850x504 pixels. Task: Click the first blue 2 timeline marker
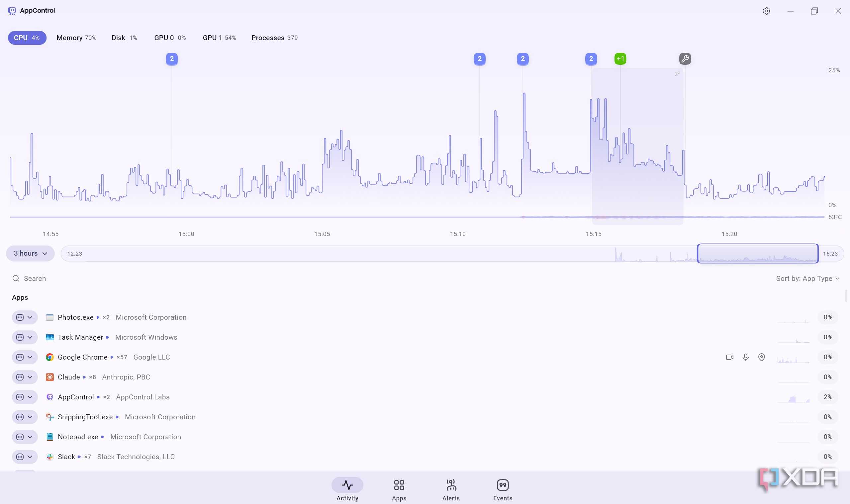pos(172,59)
